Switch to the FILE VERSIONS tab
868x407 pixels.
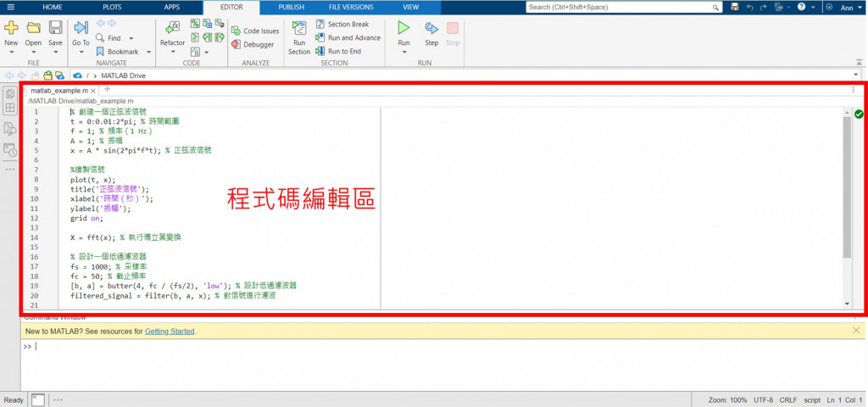point(351,7)
